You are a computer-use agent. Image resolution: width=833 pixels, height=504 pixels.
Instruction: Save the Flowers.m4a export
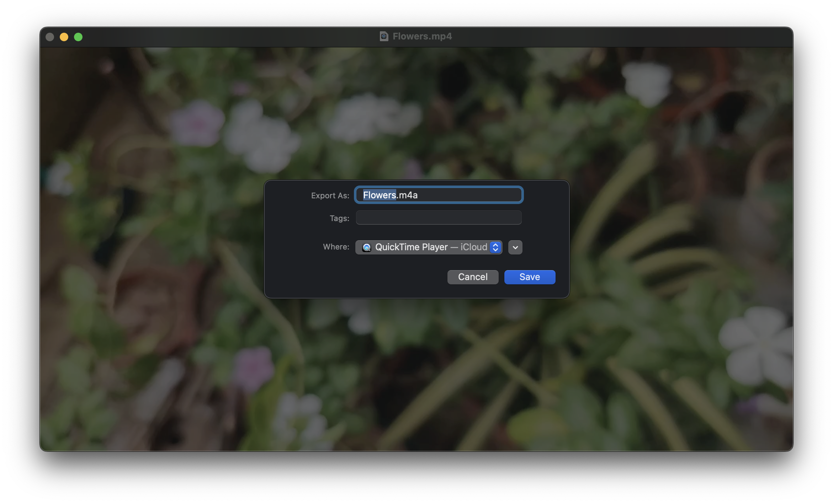point(530,277)
